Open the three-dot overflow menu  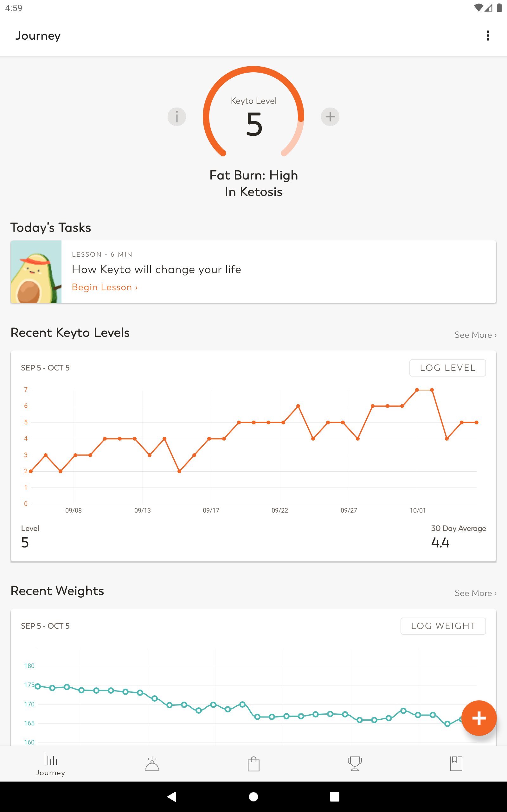pyautogui.click(x=488, y=36)
